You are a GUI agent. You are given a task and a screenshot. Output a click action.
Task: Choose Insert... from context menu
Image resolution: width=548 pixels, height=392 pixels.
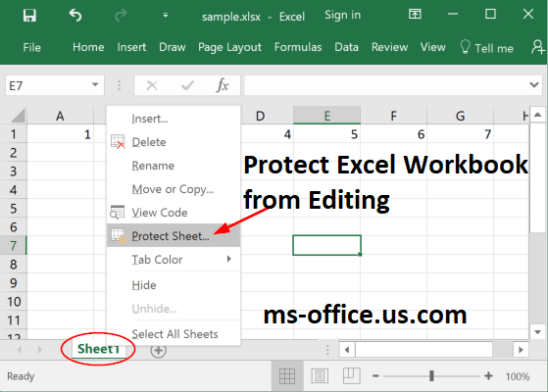point(174,119)
